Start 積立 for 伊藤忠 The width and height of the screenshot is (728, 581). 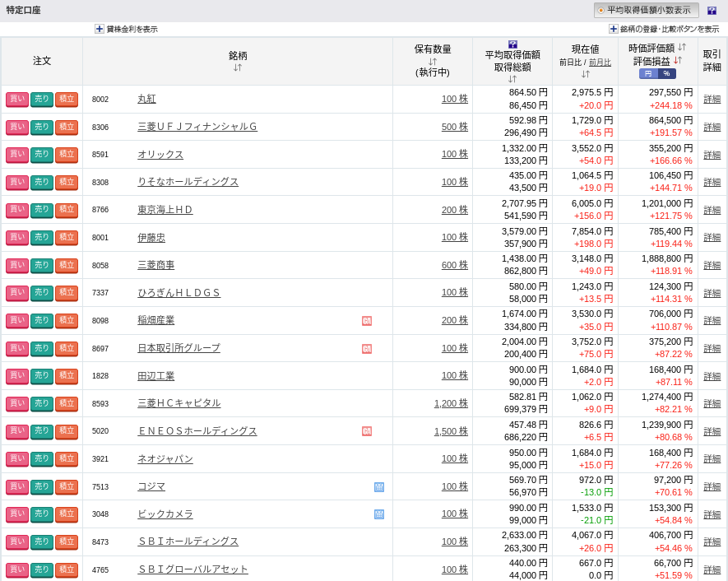[67, 237]
